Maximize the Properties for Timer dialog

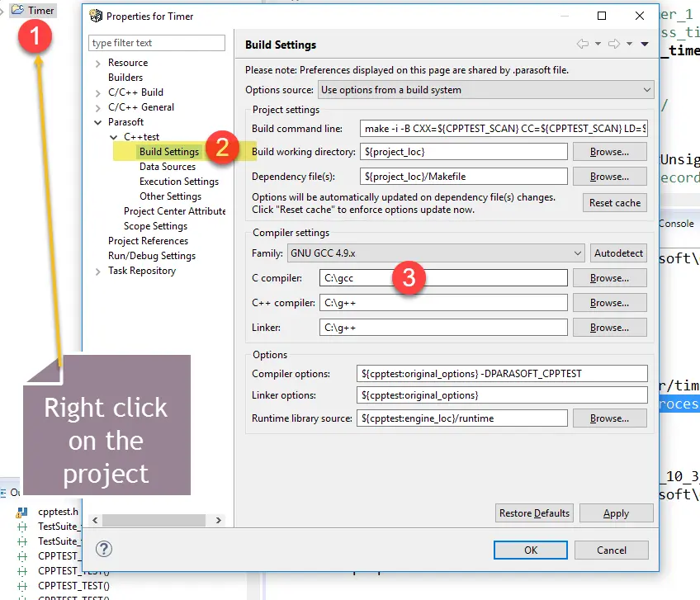click(601, 16)
